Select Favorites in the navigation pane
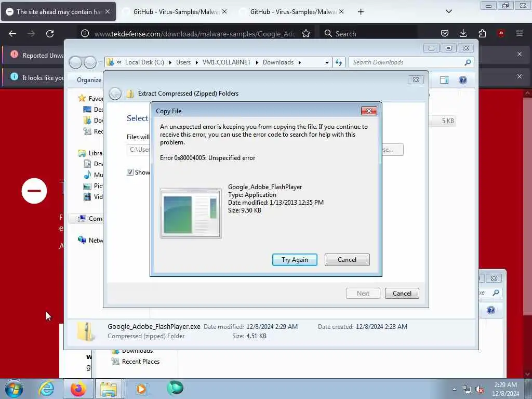Image resolution: width=532 pixels, height=399 pixels. (90, 98)
